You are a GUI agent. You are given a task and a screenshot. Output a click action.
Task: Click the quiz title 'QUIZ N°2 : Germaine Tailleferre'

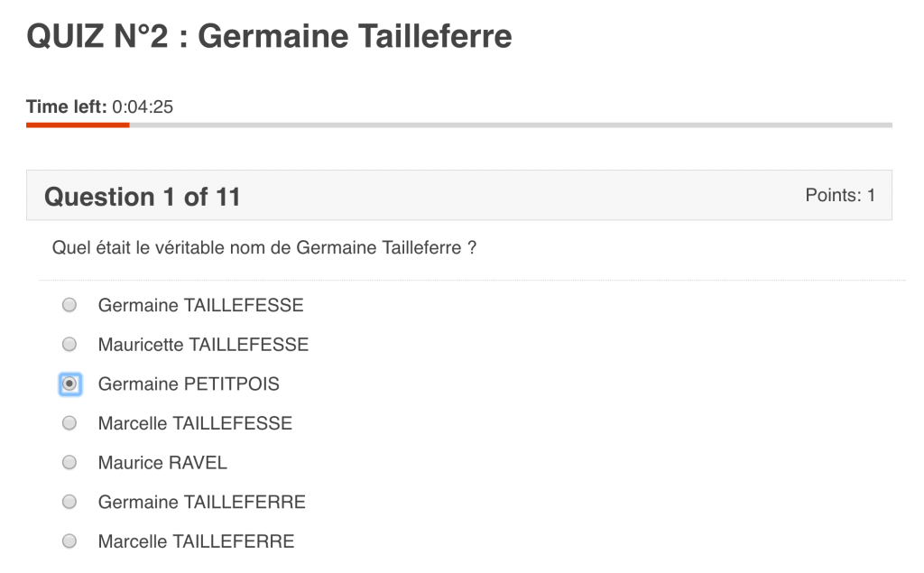(269, 36)
